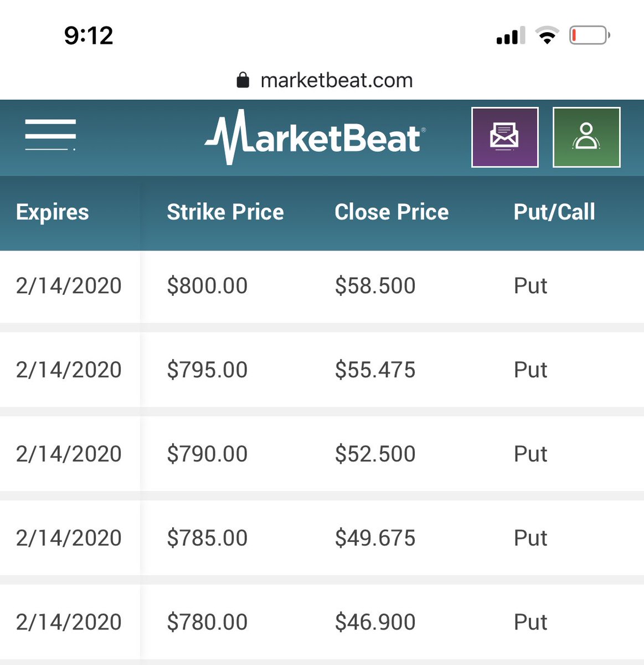The width and height of the screenshot is (644, 665).
Task: Open the hamburger navigation menu
Action: [50, 135]
